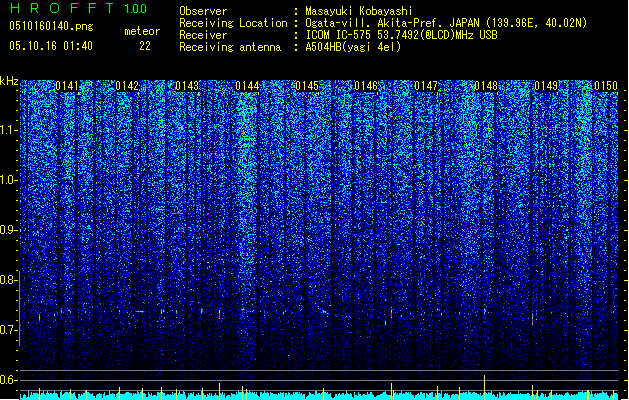This screenshot has height=400, width=629.
Task: Click the Observer label
Action: pyautogui.click(x=203, y=11)
